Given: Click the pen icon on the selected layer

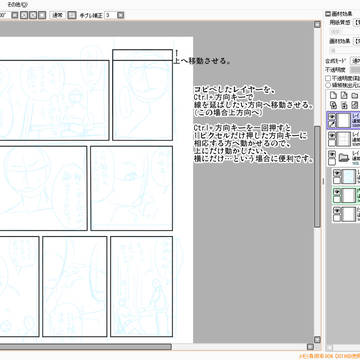Looking at the screenshot, I should (332, 124).
